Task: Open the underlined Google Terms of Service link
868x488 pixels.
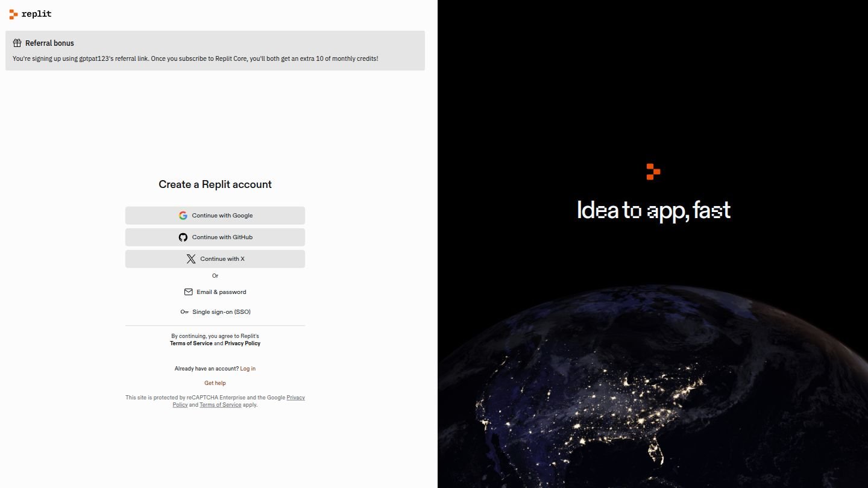Action: point(221,405)
